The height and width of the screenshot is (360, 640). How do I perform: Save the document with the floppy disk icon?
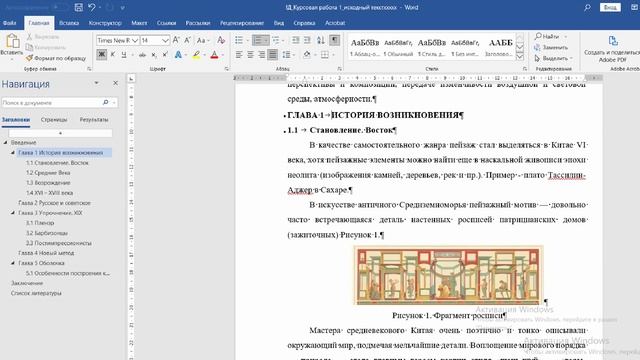point(78,7)
